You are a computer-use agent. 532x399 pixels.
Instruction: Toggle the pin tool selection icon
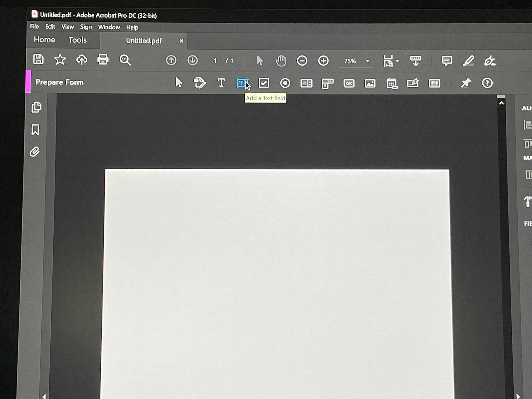[x=466, y=83]
